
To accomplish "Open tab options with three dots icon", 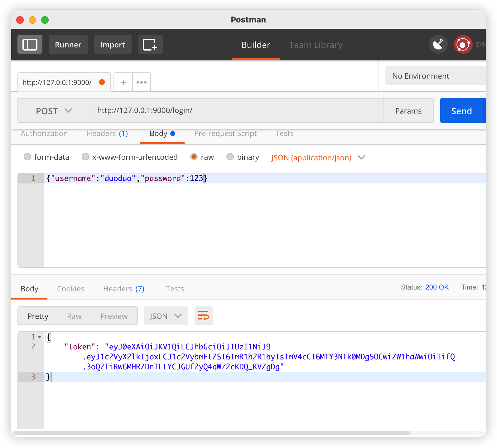I will (142, 82).
